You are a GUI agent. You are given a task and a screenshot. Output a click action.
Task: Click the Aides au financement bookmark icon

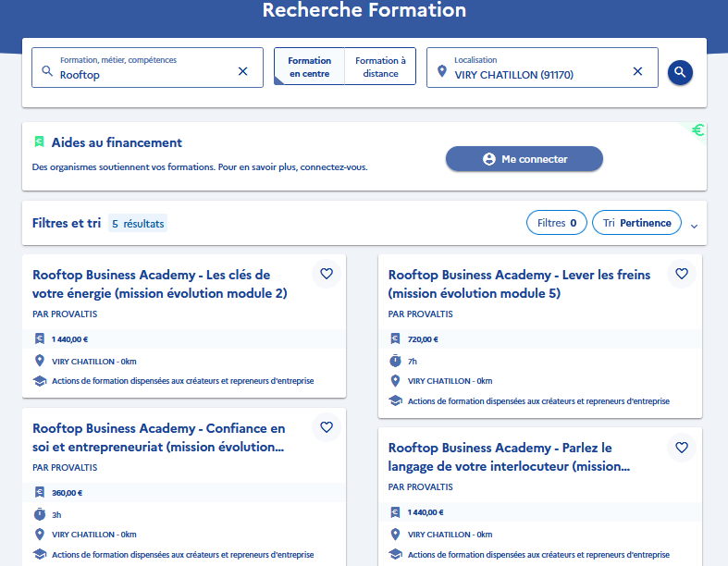click(39, 142)
